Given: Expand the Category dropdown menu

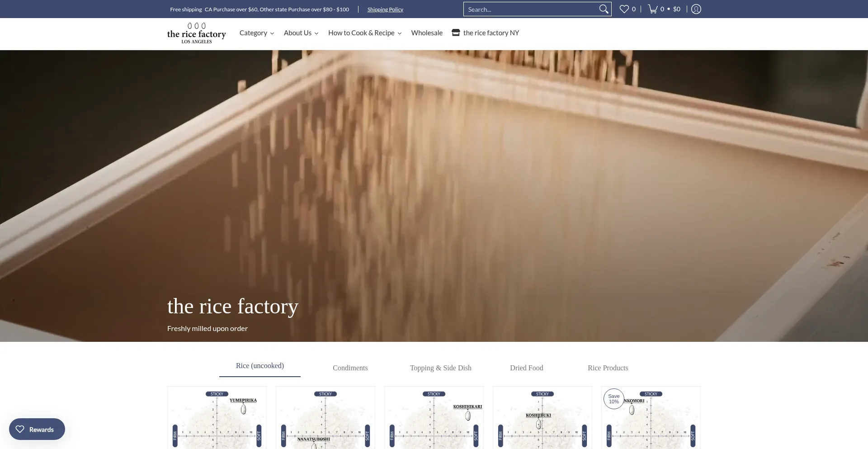Looking at the screenshot, I should pyautogui.click(x=256, y=33).
